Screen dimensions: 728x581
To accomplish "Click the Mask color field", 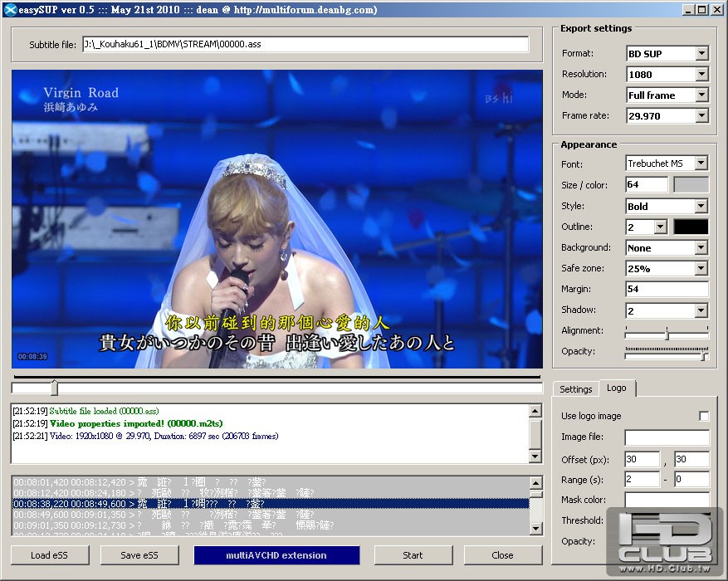I will [667, 500].
